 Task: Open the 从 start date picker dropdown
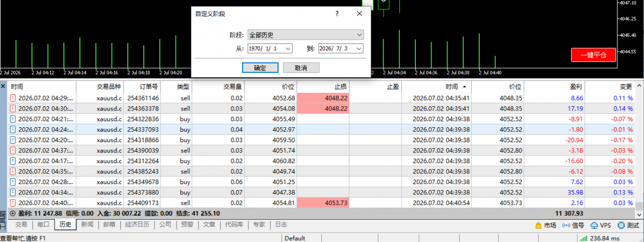coord(288,49)
